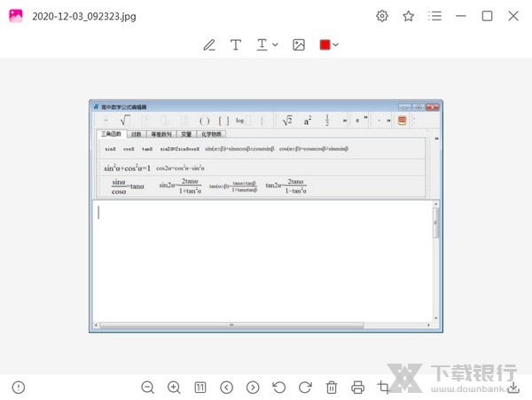Toggle the favorite star for this image
The width and height of the screenshot is (532, 400).
click(408, 16)
